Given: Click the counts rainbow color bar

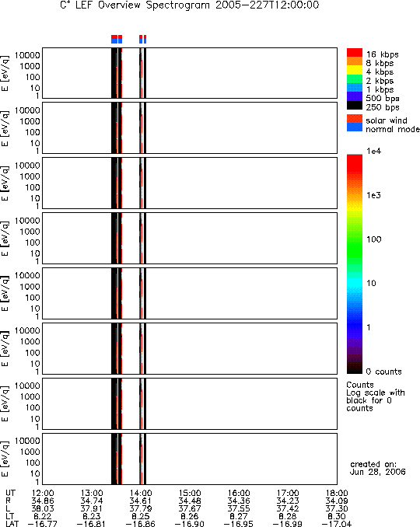Looking at the screenshot, I should click(355, 264).
